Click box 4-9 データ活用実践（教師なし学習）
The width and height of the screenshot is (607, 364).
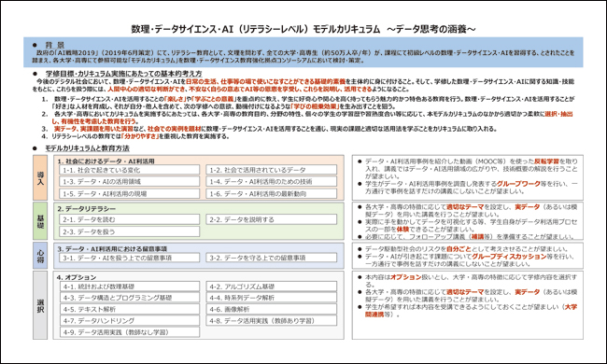coord(129,332)
